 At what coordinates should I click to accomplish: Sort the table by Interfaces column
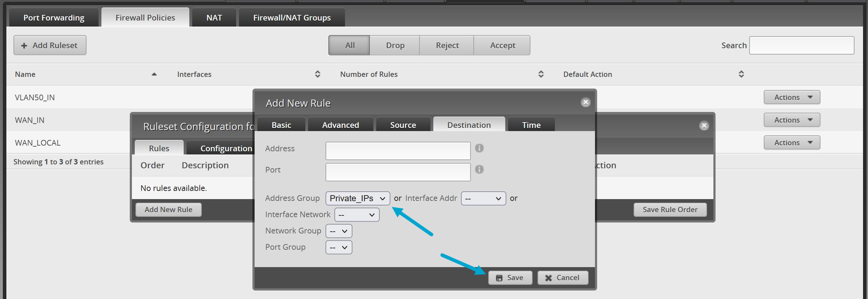coord(317,74)
